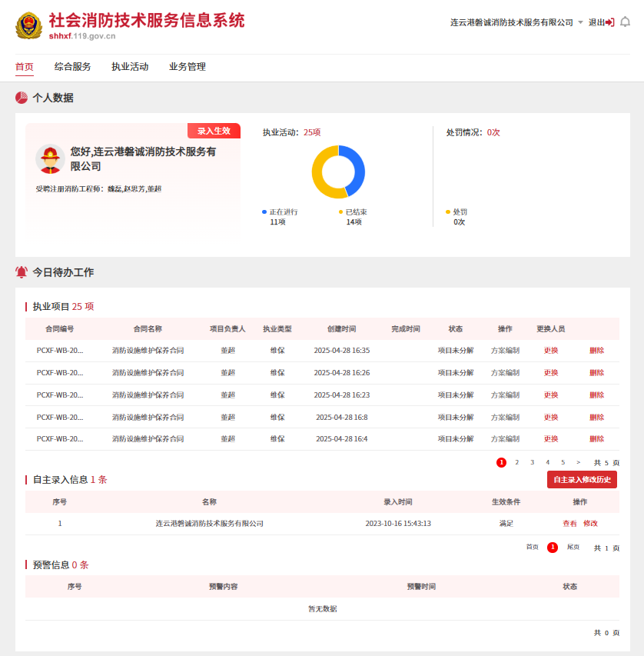
Task: Click the pie chart icon beside 个人数据
Action: [22, 98]
